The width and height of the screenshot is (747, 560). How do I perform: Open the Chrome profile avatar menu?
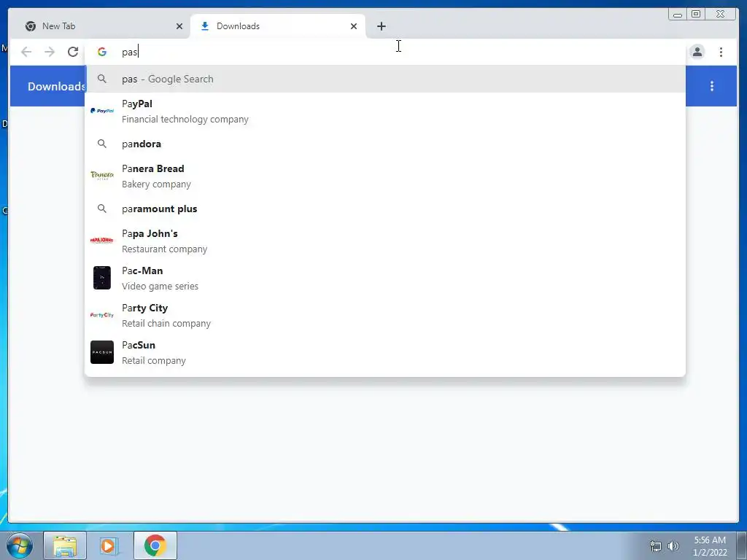point(697,52)
